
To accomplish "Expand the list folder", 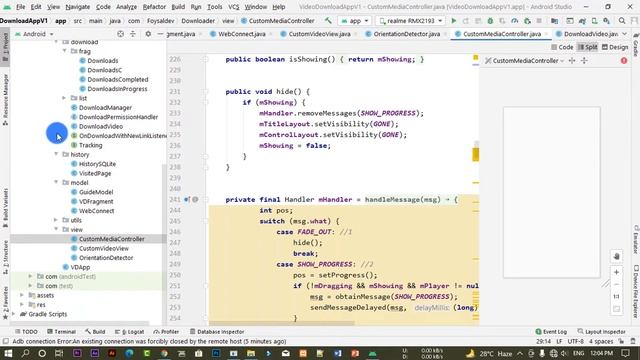I will pyautogui.click(x=64, y=98).
